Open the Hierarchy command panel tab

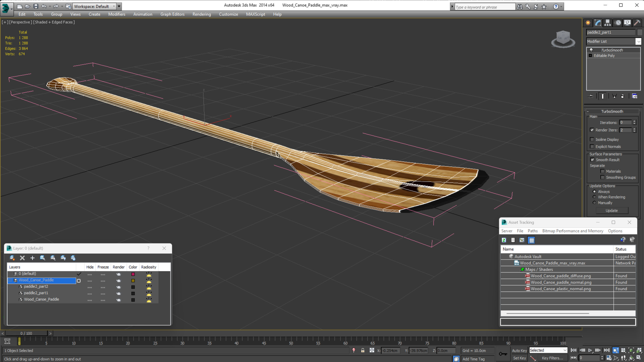tap(607, 23)
